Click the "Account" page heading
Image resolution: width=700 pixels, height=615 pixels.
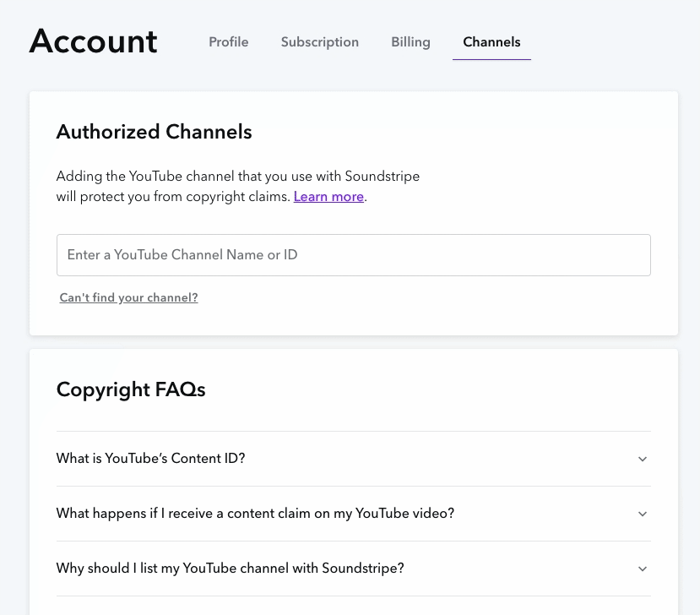[93, 41]
